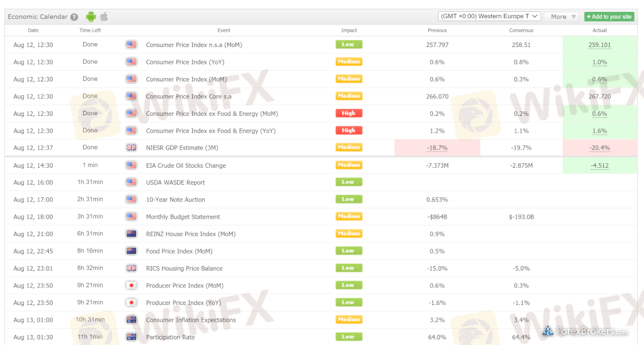Viewport: 644px width, 345px height.
Task: Click High impact badge for CPI ex Food (MoM)
Action: click(x=349, y=113)
